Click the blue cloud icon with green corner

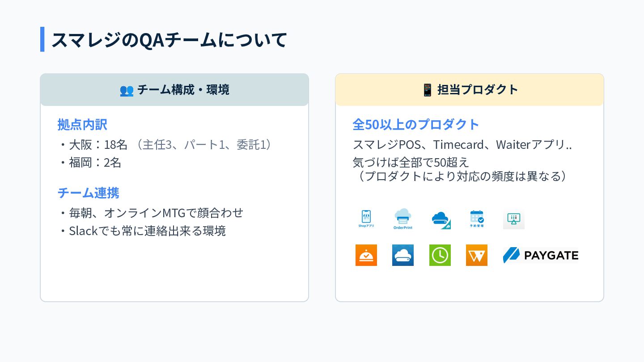(441, 219)
